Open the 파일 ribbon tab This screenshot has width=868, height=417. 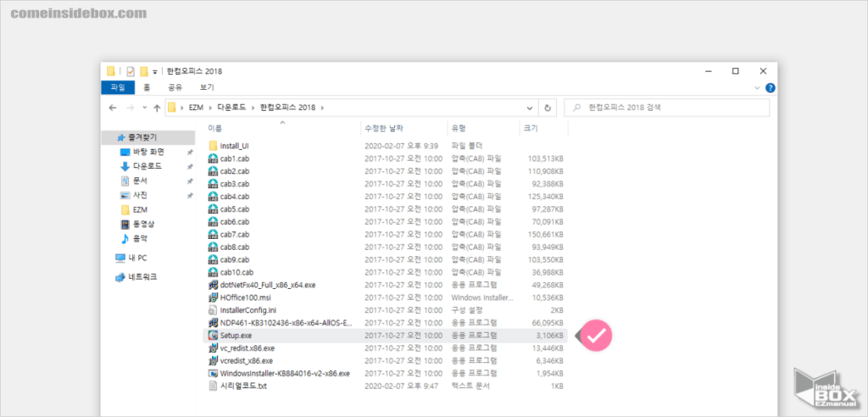pyautogui.click(x=118, y=87)
